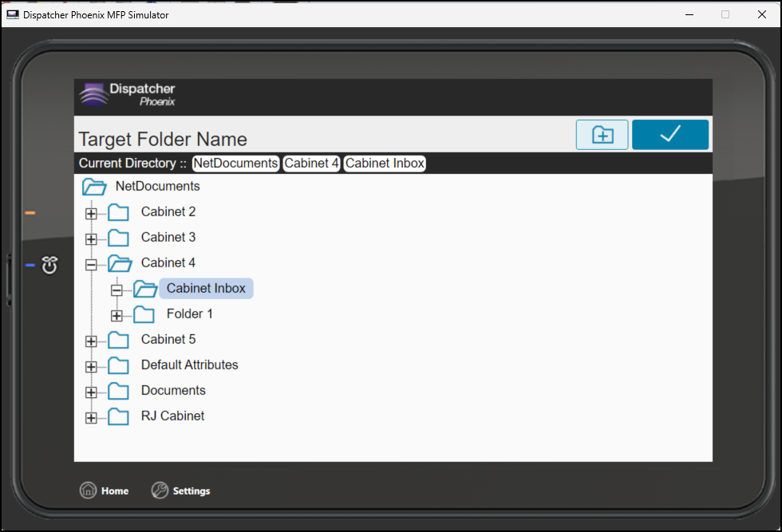This screenshot has width=782, height=532.
Task: Select Default Attributes in the tree
Action: click(x=190, y=365)
